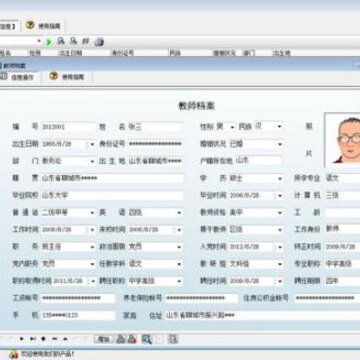Click the green run arrow in top toolbar

tap(49, 42)
